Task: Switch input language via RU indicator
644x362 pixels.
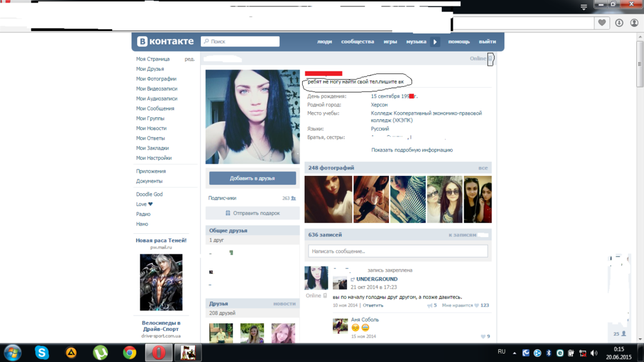Action: 502,352
